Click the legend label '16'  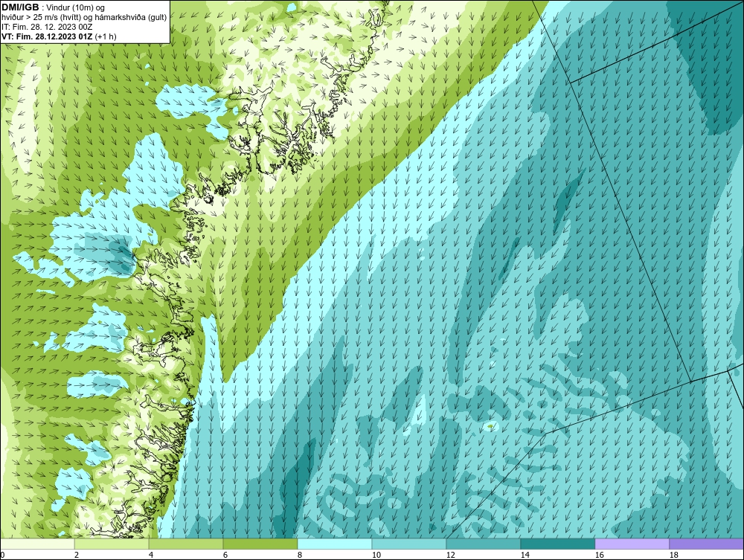[600, 555]
